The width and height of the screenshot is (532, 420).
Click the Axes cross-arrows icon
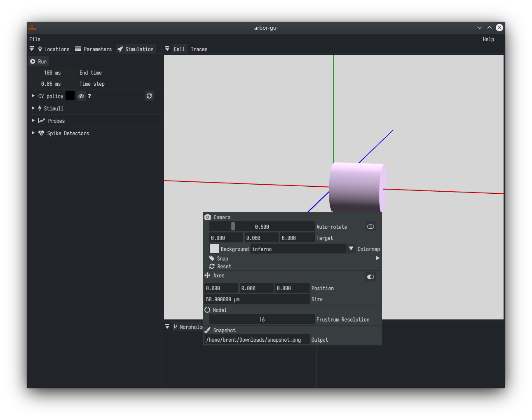pos(207,275)
